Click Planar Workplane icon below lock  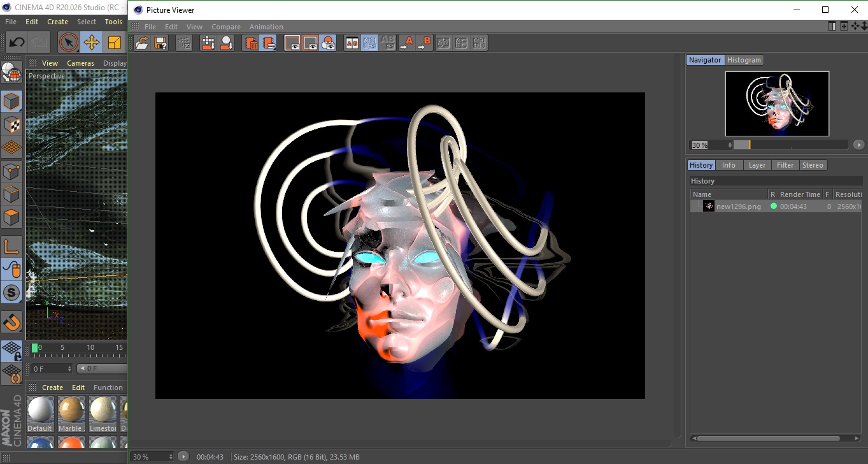point(11,374)
